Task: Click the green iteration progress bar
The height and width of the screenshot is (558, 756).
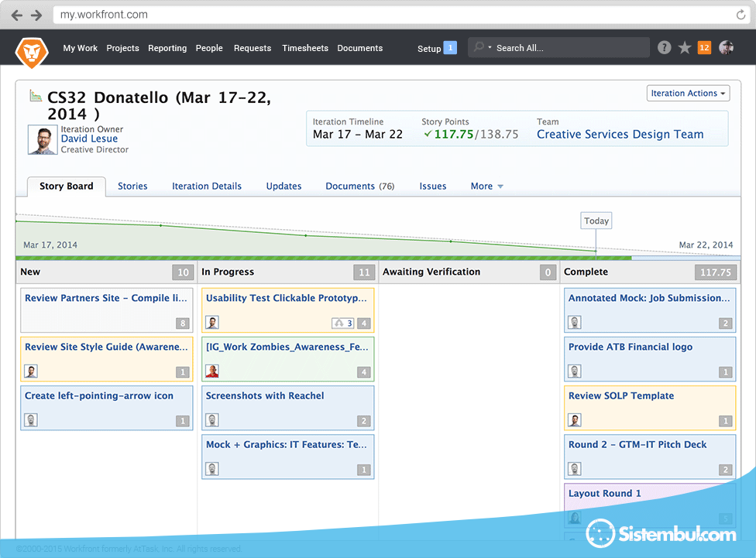Action: click(324, 258)
